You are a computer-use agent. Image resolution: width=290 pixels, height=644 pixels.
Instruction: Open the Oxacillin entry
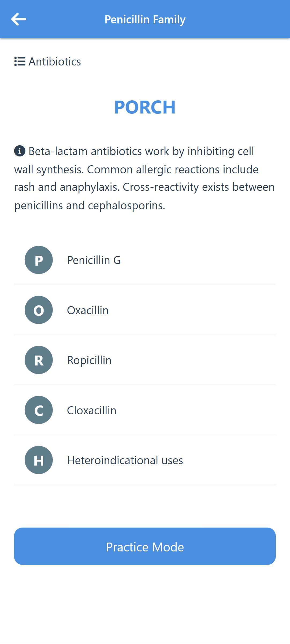[145, 310]
